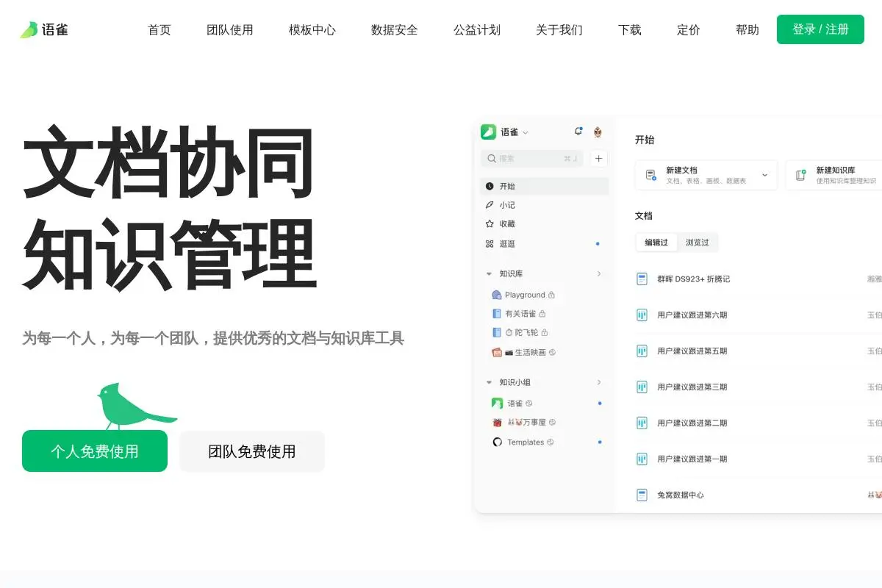Click board icon of 用户建议跟进第一期
This screenshot has height=588, width=882.
pyautogui.click(x=642, y=459)
